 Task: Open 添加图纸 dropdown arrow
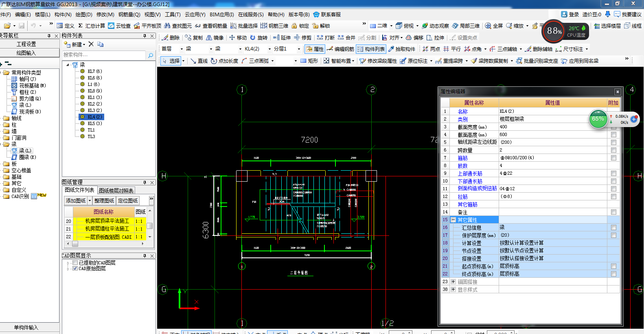coord(90,200)
